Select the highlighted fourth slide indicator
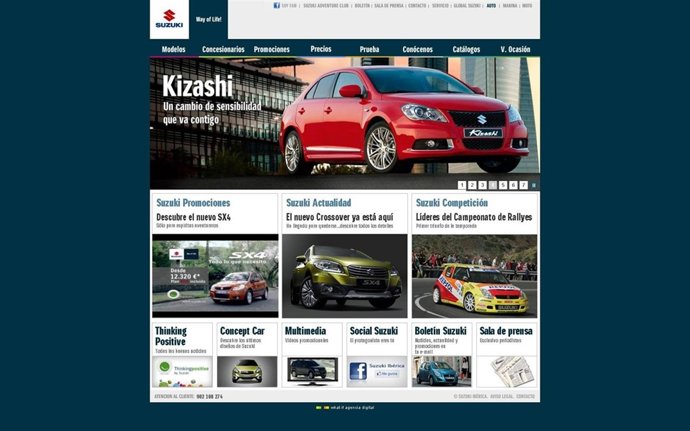 click(492, 185)
